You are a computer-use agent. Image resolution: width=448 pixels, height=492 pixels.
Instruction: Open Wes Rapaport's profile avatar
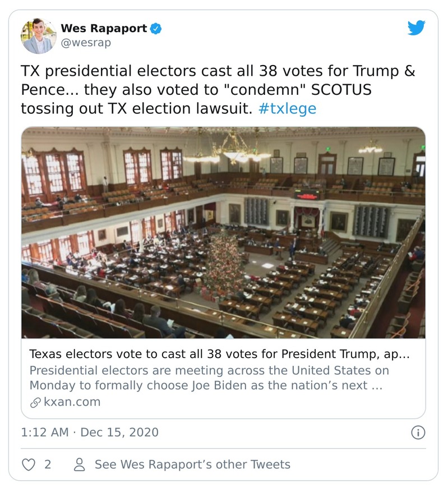pos(38,36)
